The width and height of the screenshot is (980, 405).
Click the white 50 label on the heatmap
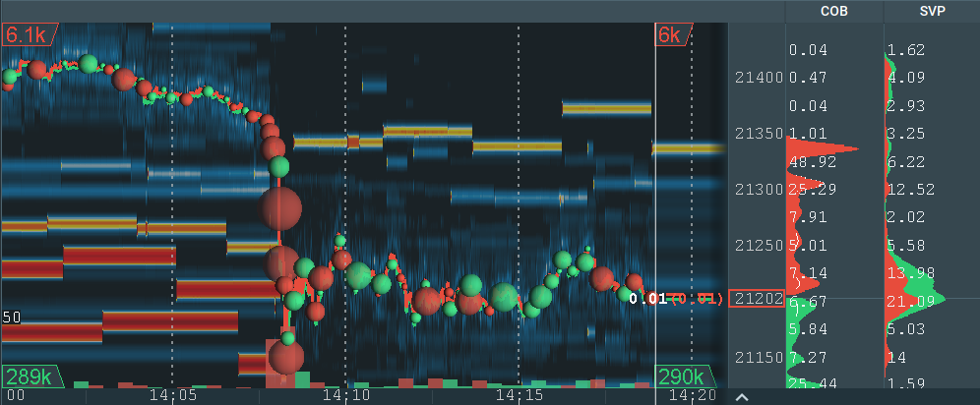click(x=11, y=318)
